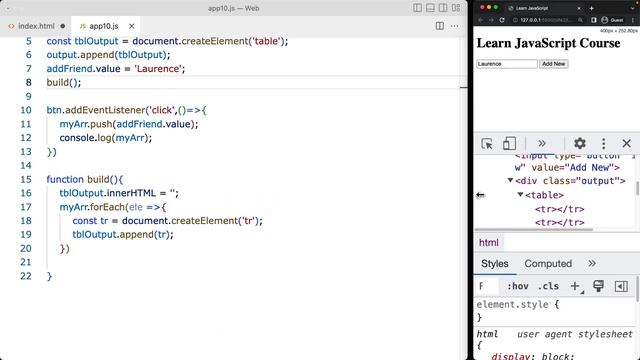Image resolution: width=640 pixels, height=360 pixels.
Task: Toggle :hov element state
Action: [x=518, y=286]
